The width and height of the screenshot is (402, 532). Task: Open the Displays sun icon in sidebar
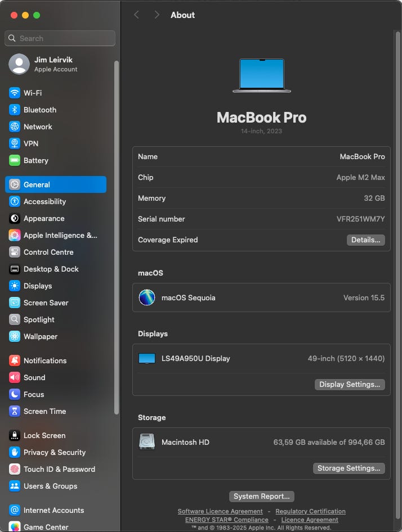[14, 286]
